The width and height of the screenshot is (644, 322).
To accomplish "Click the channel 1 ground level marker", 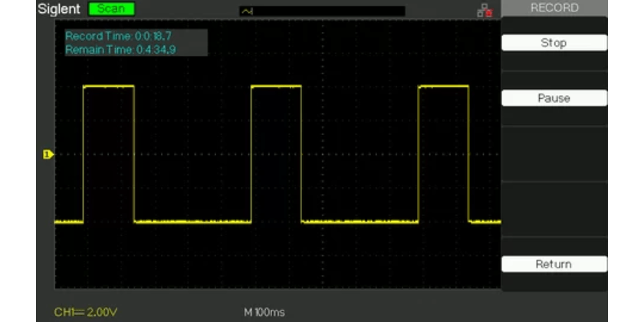I will point(48,155).
